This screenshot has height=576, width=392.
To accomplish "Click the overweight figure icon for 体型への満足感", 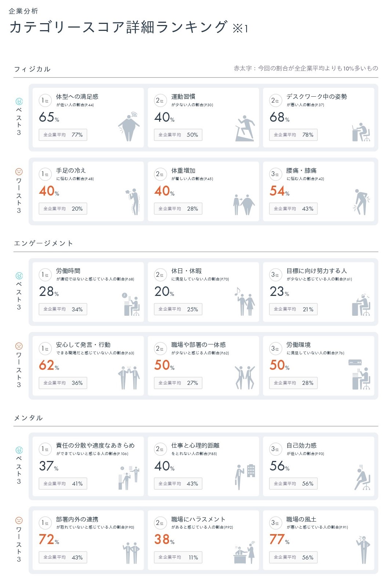I will (129, 127).
